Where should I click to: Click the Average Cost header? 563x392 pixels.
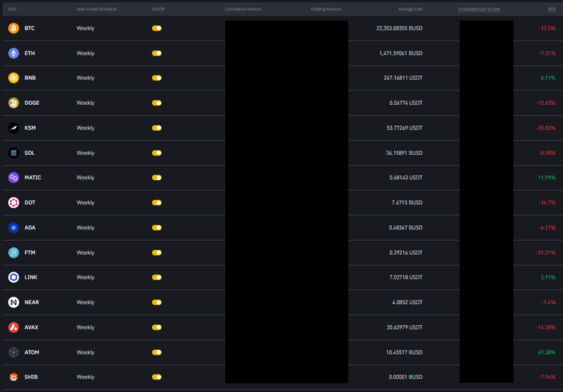(410, 9)
